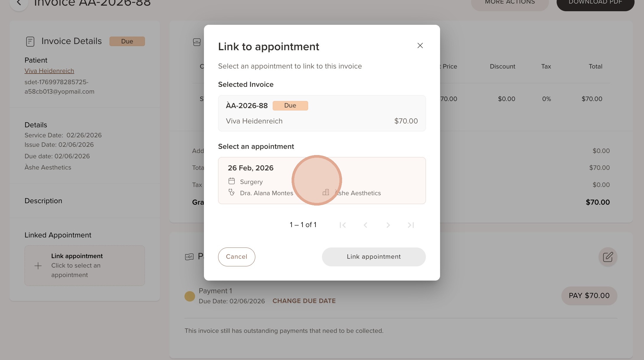
Task: Open Viva Heidenreich patient profile link
Action: tap(49, 71)
